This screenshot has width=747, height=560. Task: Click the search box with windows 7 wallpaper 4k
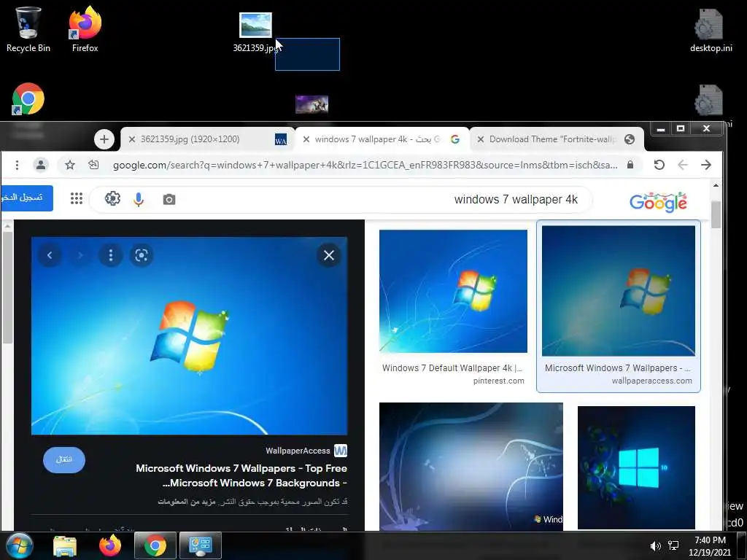point(341,199)
